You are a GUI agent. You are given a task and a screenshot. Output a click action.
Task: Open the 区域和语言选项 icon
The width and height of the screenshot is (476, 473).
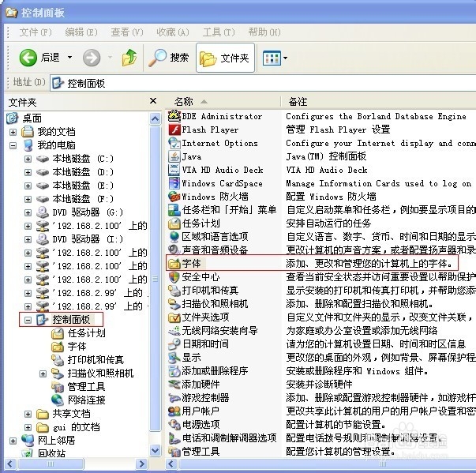(x=174, y=237)
